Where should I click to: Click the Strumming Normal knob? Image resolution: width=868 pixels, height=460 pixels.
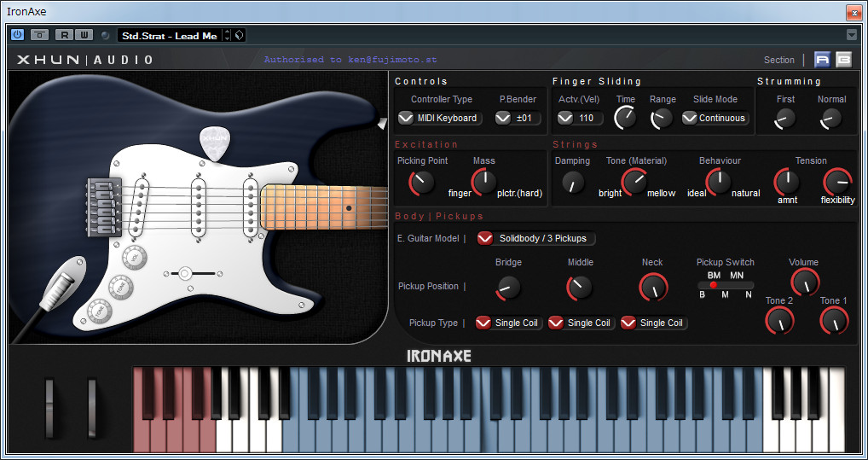click(x=831, y=118)
